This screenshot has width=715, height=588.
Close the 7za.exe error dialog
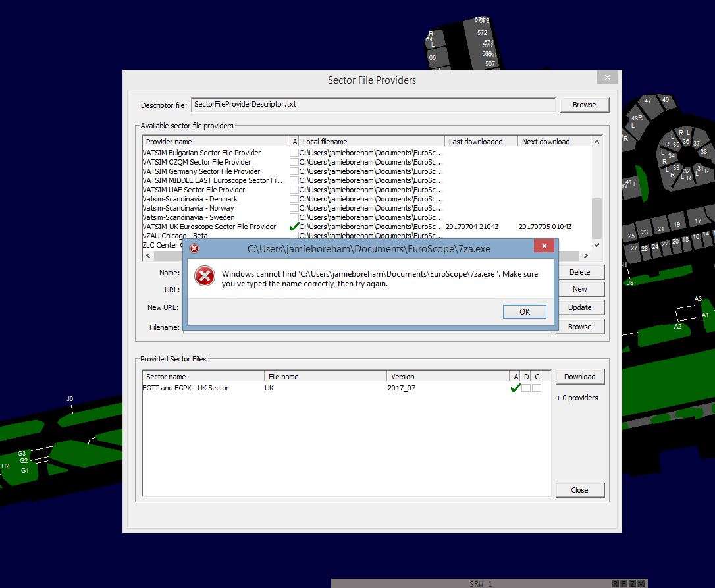(x=544, y=246)
